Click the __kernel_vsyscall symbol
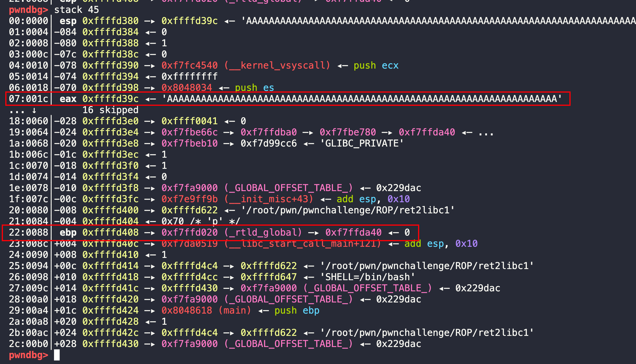636x364 pixels. point(277,65)
